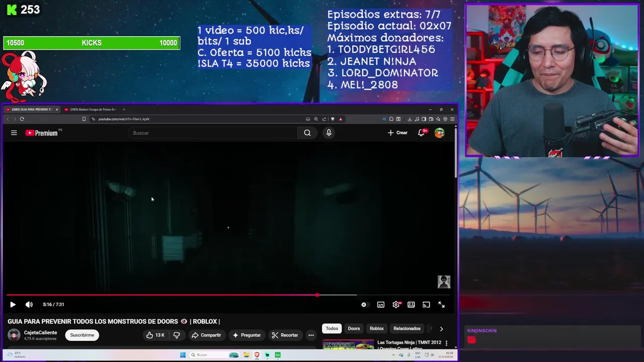Open browser zoom magnifier icon in address bar

[x=316, y=119]
